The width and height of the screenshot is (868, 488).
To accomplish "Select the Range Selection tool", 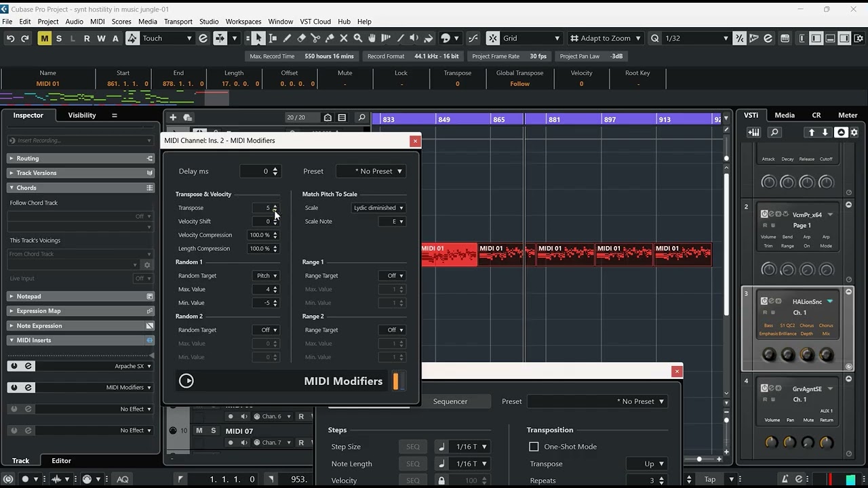I will tap(273, 39).
